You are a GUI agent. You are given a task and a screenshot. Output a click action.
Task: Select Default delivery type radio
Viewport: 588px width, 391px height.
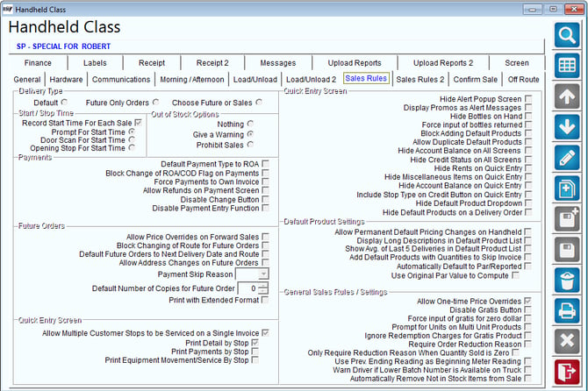64,103
